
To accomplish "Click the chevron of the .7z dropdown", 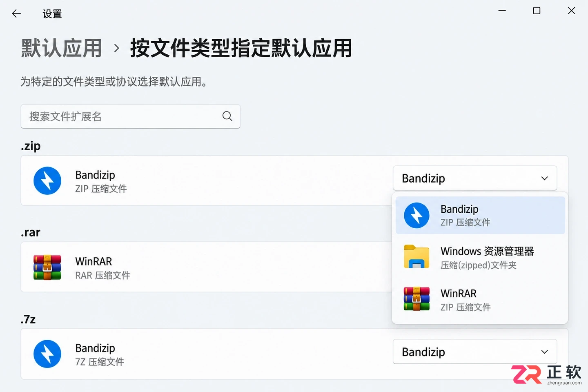I will [x=544, y=352].
